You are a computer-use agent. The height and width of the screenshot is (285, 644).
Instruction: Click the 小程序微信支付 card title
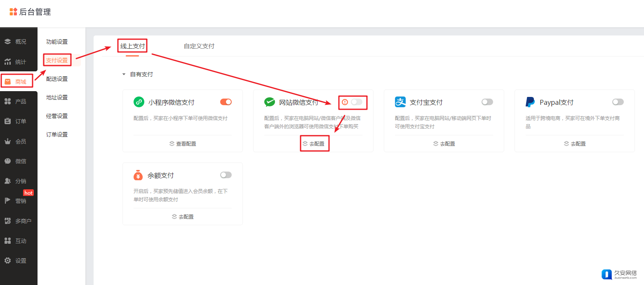click(x=171, y=102)
